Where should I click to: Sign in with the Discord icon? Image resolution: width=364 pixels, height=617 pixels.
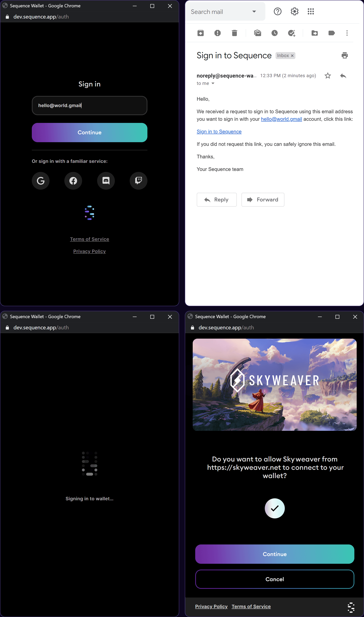click(106, 181)
